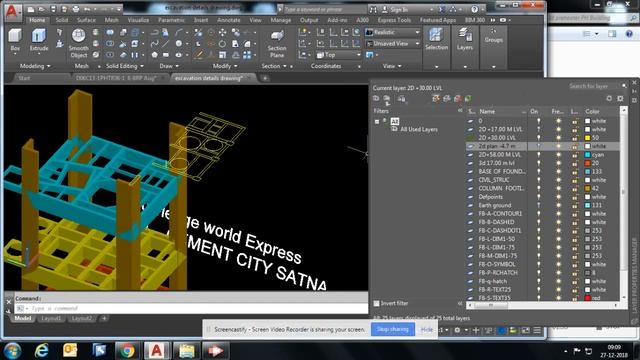Switch to the Mesh ribbon tab

(x=111, y=20)
